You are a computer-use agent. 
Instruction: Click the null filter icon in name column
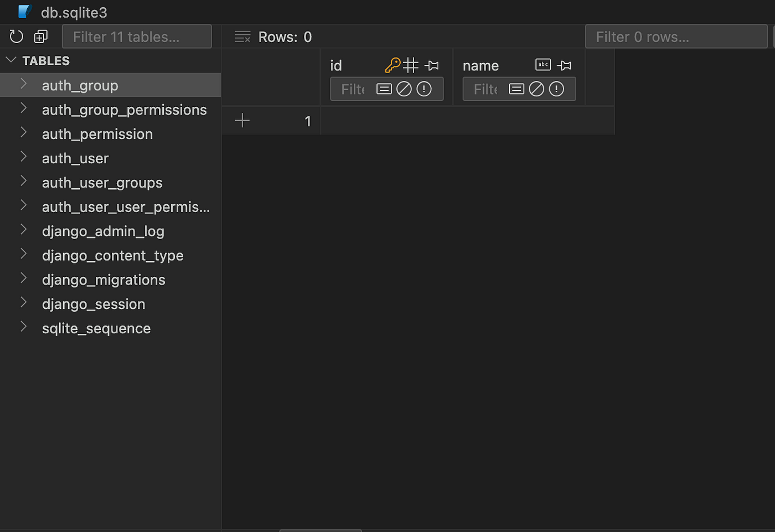[536, 89]
